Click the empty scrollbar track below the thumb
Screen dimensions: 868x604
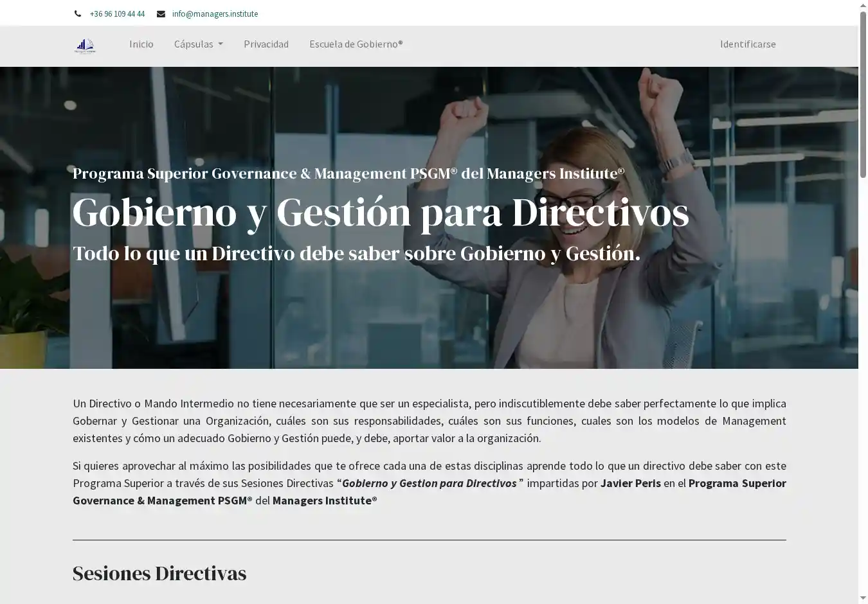pyautogui.click(x=863, y=386)
